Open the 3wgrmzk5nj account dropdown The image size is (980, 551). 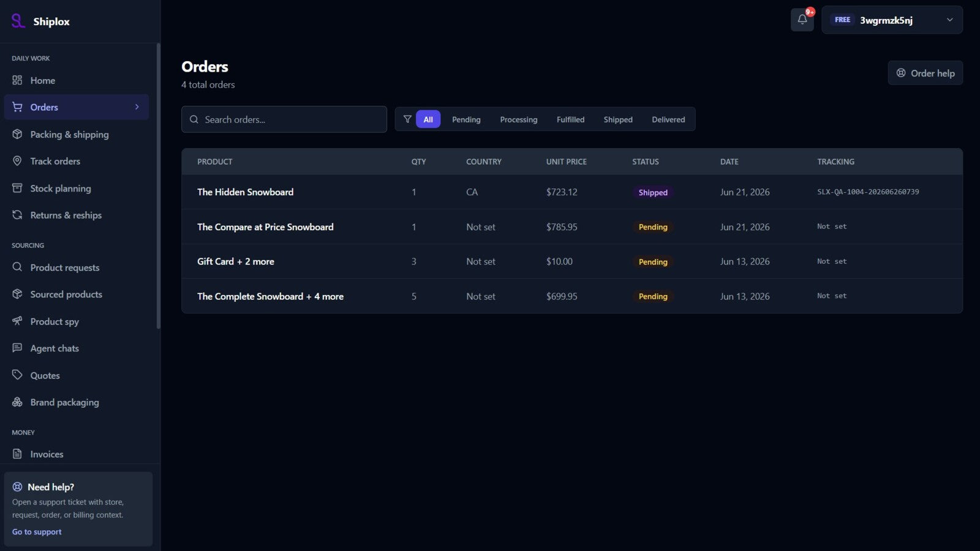[x=892, y=20]
